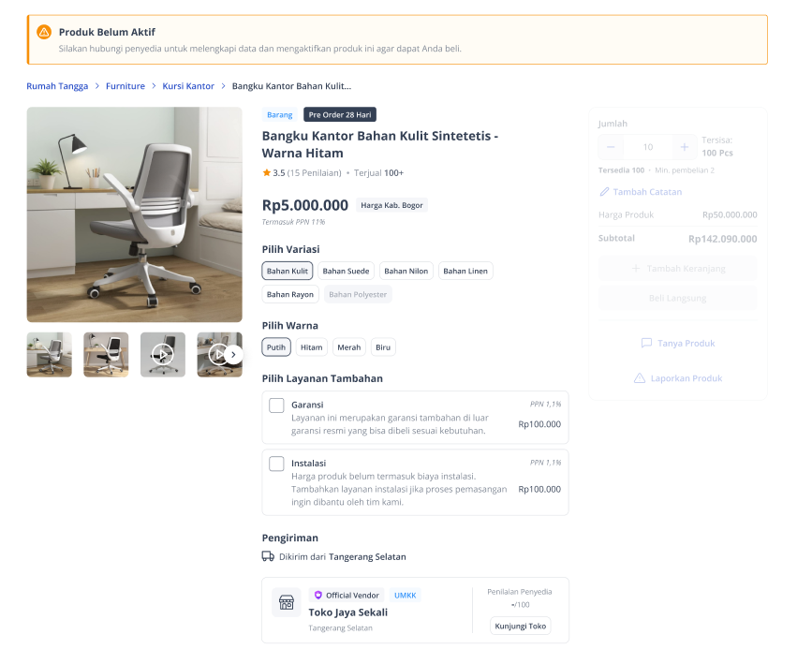Click the Laporkan Produk warning triangle icon
This screenshot has height=649, width=812.
(x=640, y=378)
